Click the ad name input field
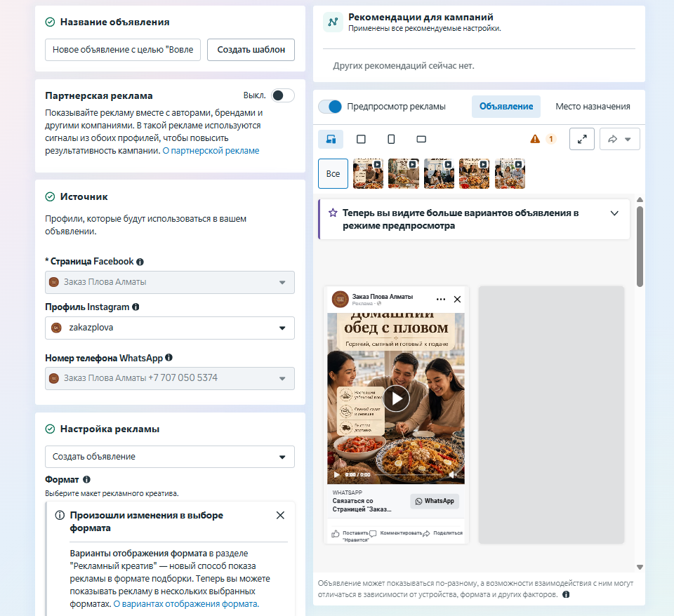The width and height of the screenshot is (674, 616). click(123, 50)
